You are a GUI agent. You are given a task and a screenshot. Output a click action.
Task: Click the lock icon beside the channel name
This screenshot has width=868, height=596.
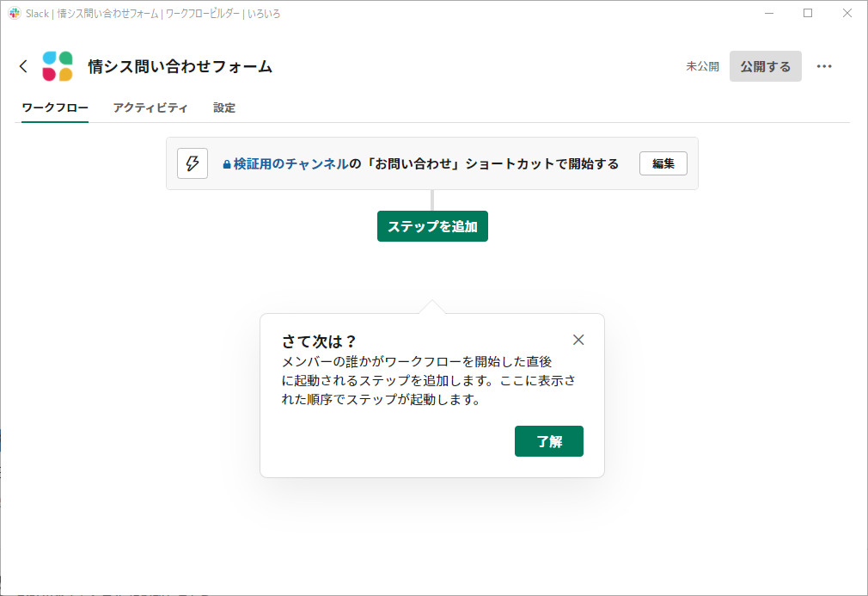pyautogui.click(x=225, y=163)
